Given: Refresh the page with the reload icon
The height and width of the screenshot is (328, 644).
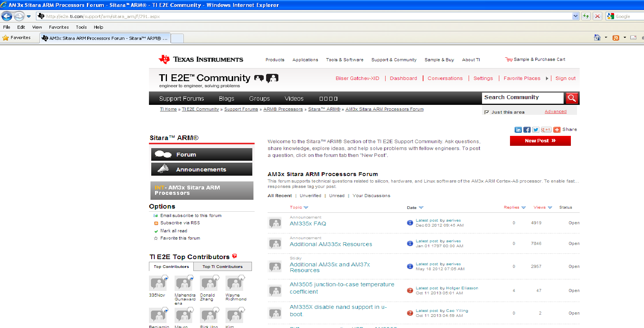Looking at the screenshot, I should 586,16.
